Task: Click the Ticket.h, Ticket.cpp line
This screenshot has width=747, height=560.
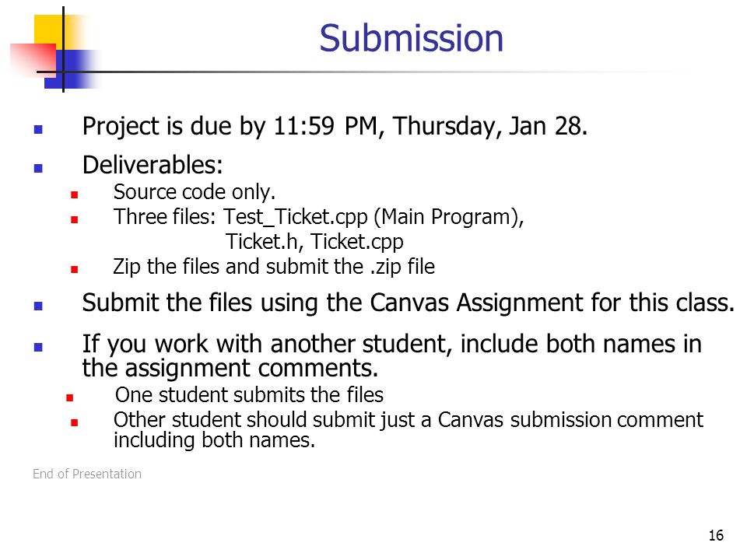Action: point(314,242)
